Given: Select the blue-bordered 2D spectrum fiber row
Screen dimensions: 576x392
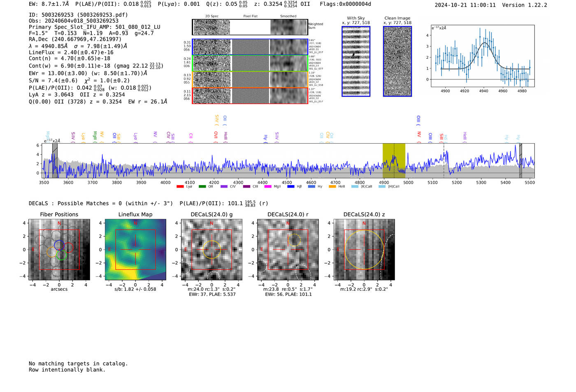Looking at the screenshot, I should point(250,47).
